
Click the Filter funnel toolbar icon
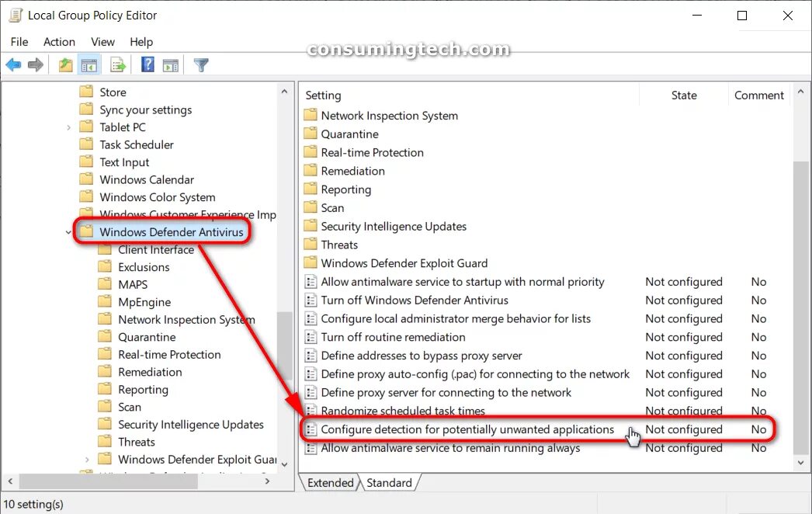[201, 65]
